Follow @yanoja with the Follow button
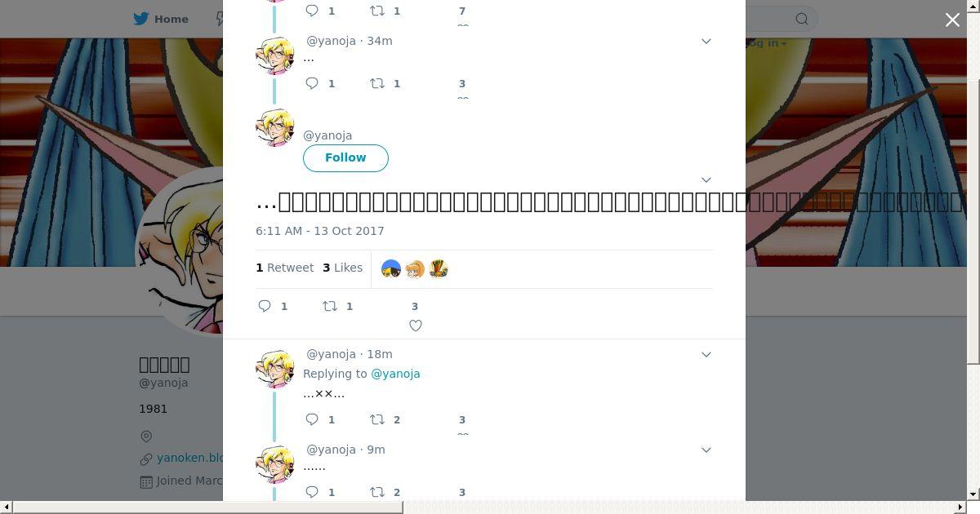 coord(345,157)
